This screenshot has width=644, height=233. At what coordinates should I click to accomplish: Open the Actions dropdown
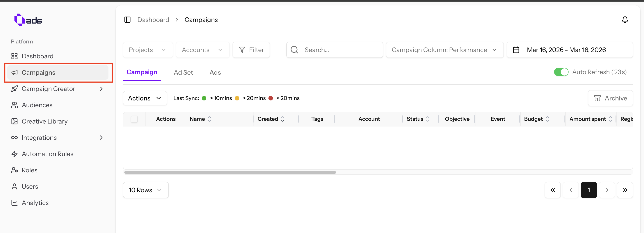145,98
